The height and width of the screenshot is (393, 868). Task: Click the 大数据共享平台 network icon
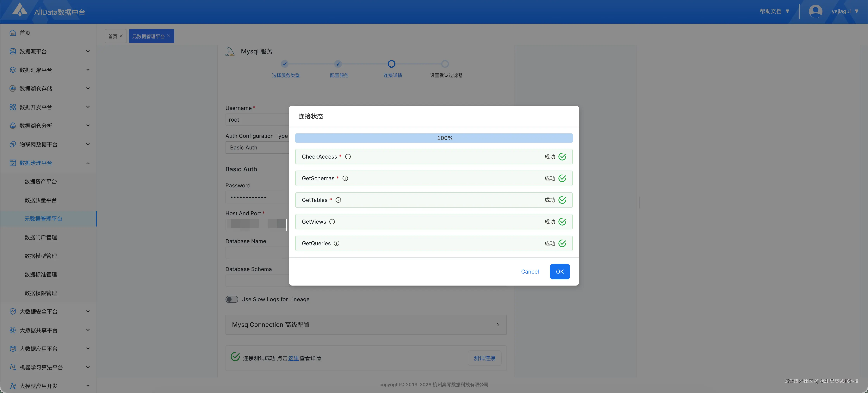coord(13,330)
